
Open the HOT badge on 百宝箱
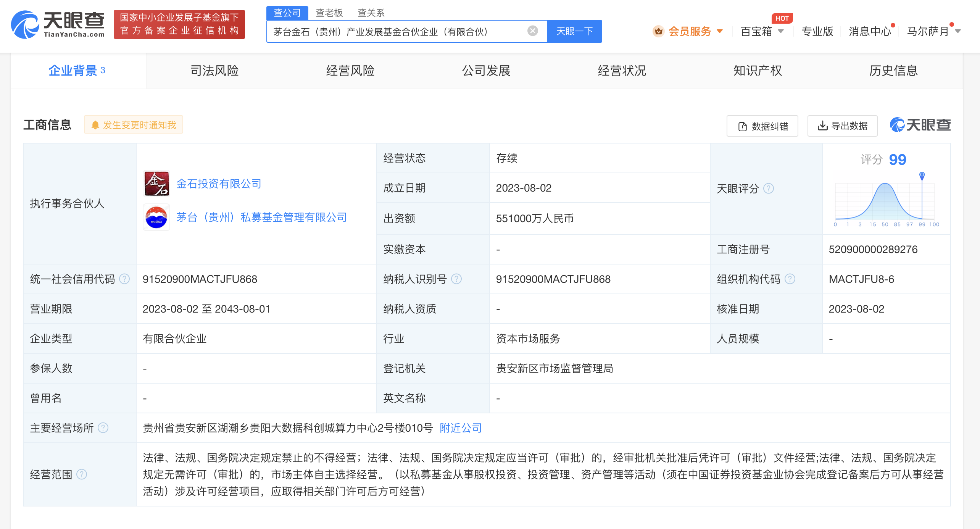click(782, 18)
